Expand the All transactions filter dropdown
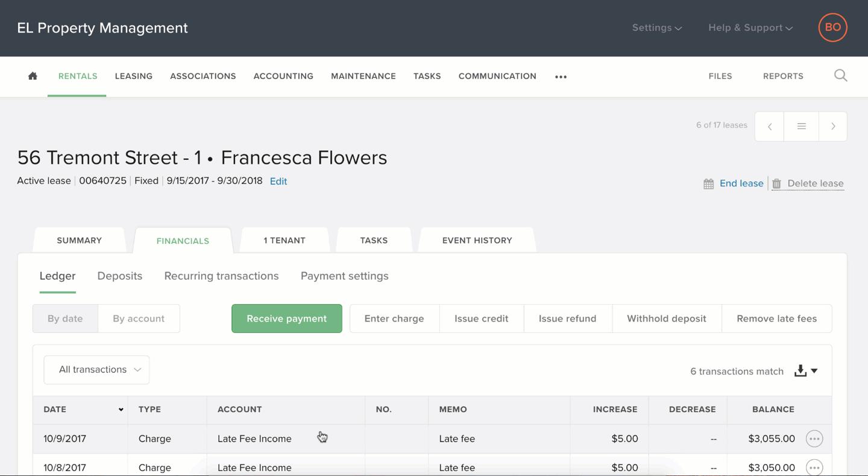 [96, 370]
